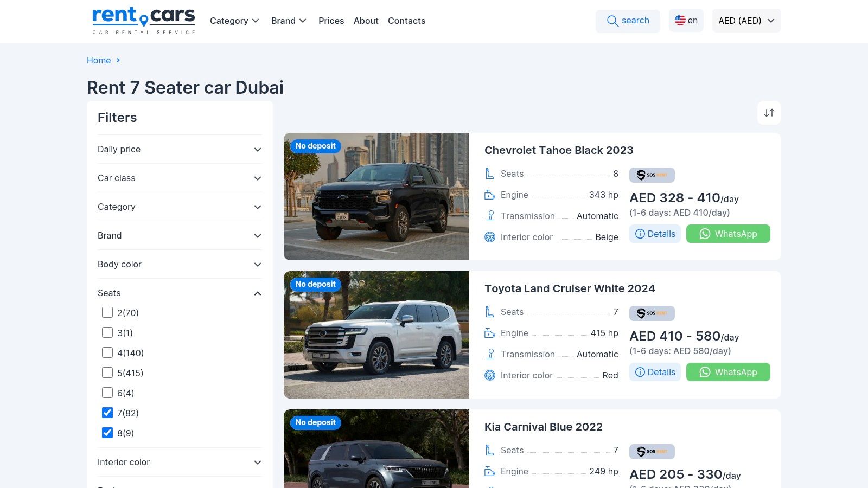
Task: Enable the 4(140) seats filter
Action: pos(107,352)
